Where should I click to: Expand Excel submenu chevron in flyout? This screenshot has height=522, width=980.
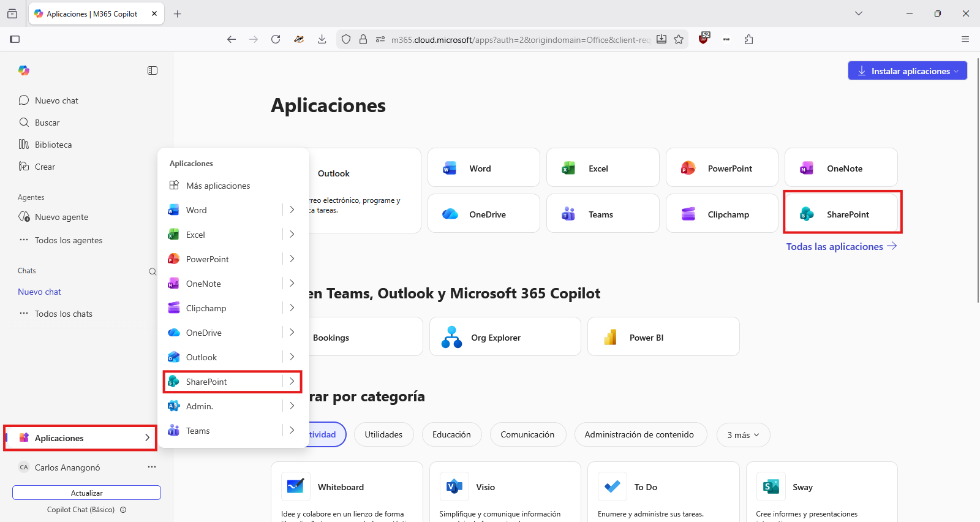(x=292, y=234)
